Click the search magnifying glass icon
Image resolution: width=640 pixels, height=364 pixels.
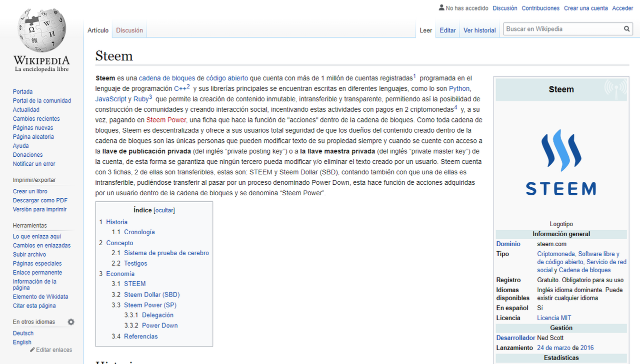click(627, 29)
